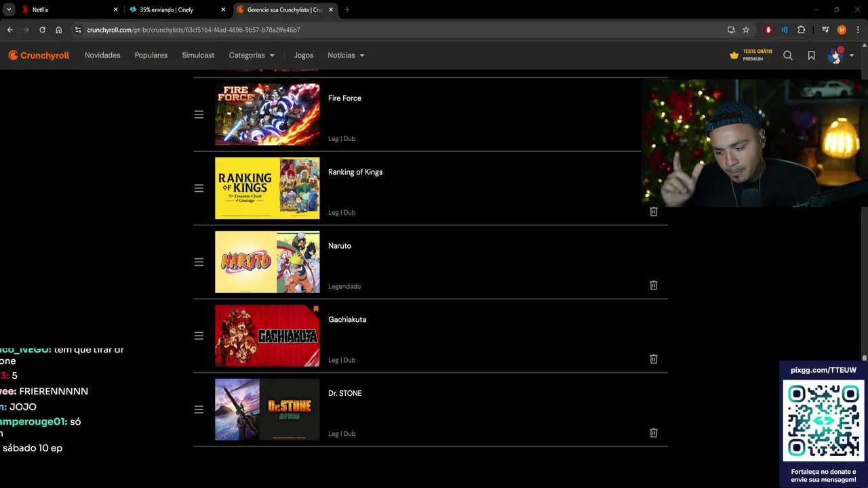Click the Gachiakuta title
This screenshot has height=488, width=868.
347,320
